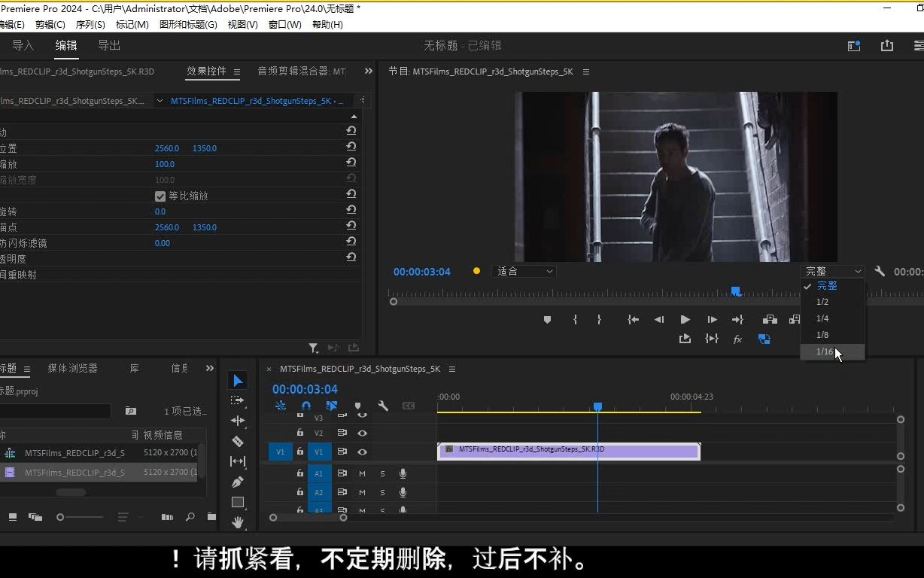Open the 适合 zoom level dropdown
Screen dimensions: 924x578
[524, 272]
